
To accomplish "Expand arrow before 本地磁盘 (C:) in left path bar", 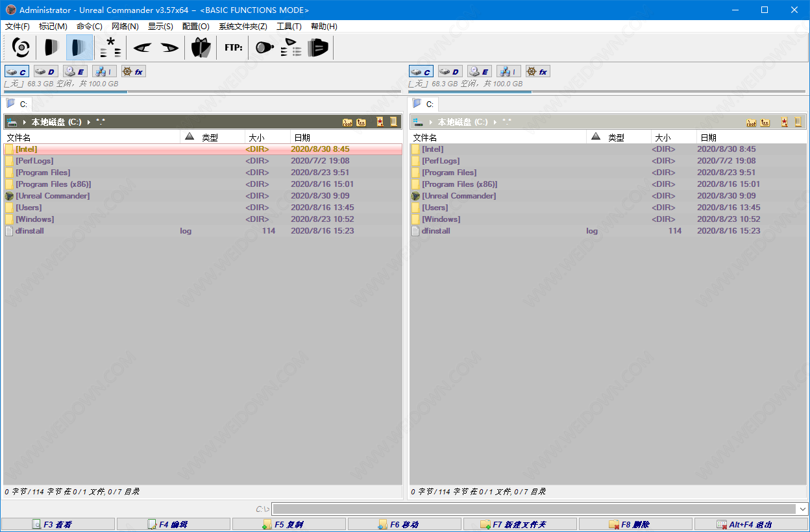I will (x=25, y=122).
